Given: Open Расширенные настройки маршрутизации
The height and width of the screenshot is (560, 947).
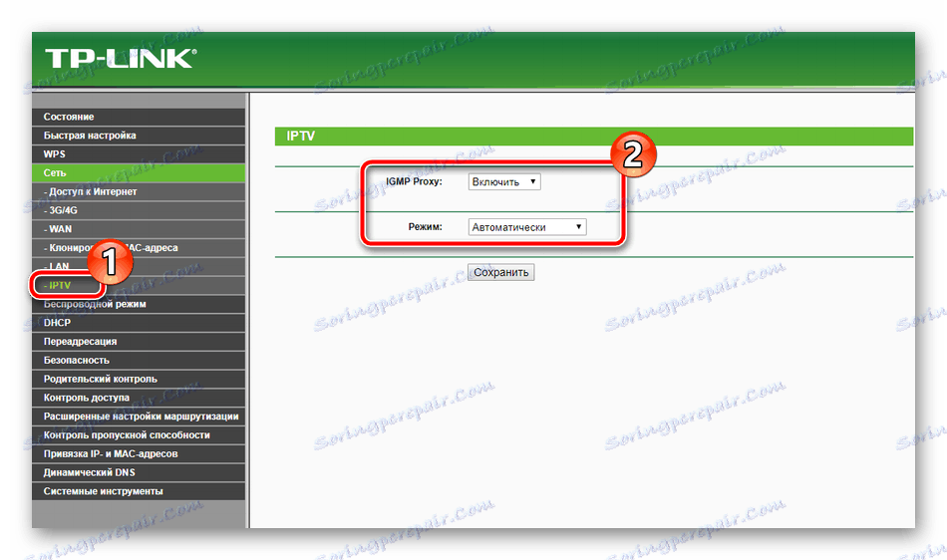Looking at the screenshot, I should tap(139, 416).
